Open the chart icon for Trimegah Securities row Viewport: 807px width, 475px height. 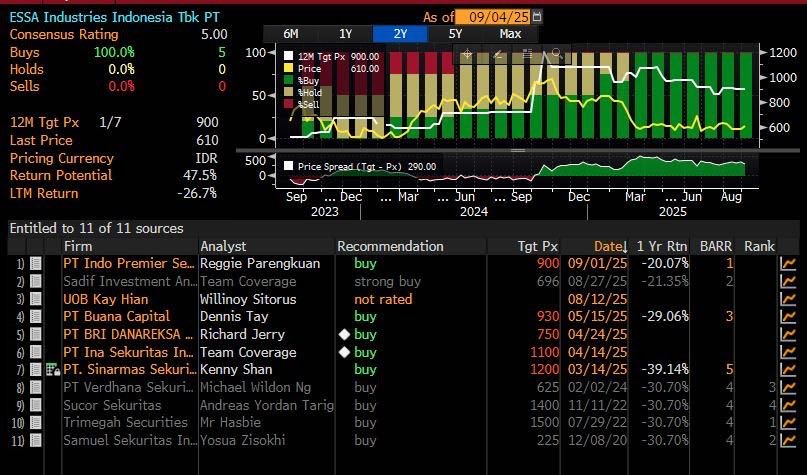coord(787,423)
